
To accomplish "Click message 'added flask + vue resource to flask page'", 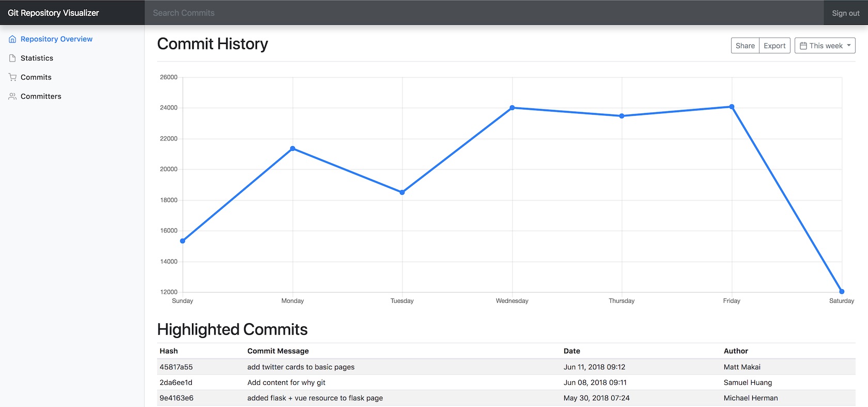I will [315, 398].
